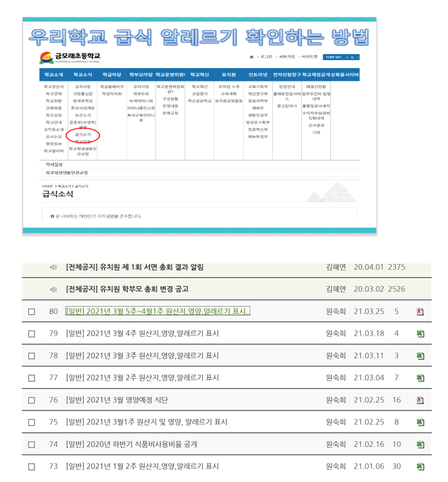Open post 2021년 3월 영양예정 식단
Image resolution: width=448 pixels, height=482 pixels.
pos(117,400)
